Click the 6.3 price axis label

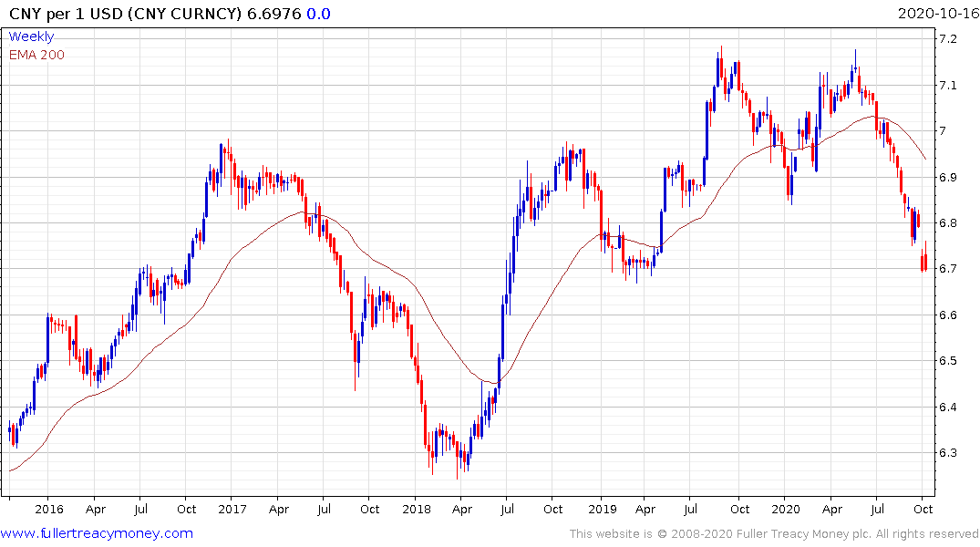click(948, 452)
